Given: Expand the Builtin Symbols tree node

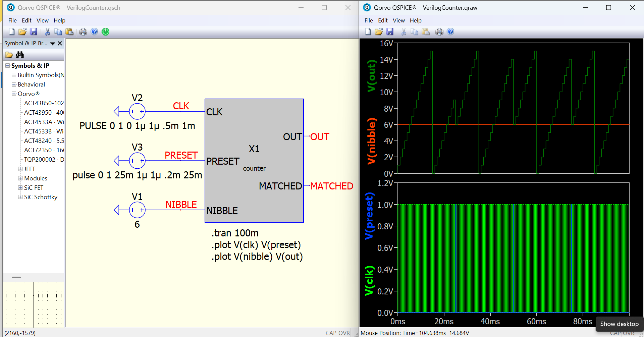Looking at the screenshot, I should point(14,75).
